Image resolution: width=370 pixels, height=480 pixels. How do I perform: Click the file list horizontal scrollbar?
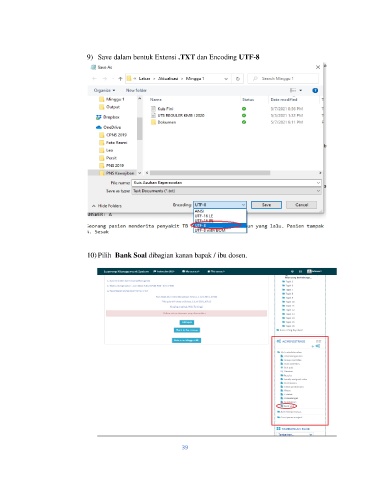click(x=210, y=173)
